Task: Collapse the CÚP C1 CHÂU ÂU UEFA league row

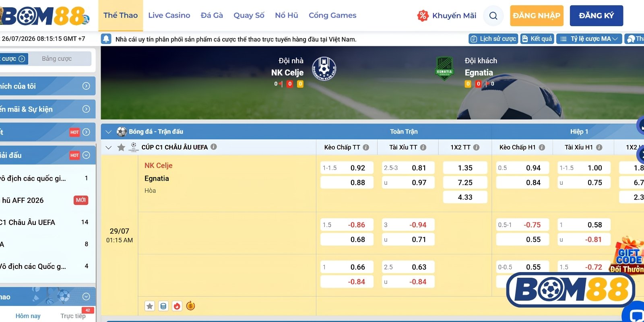Action: point(108,147)
